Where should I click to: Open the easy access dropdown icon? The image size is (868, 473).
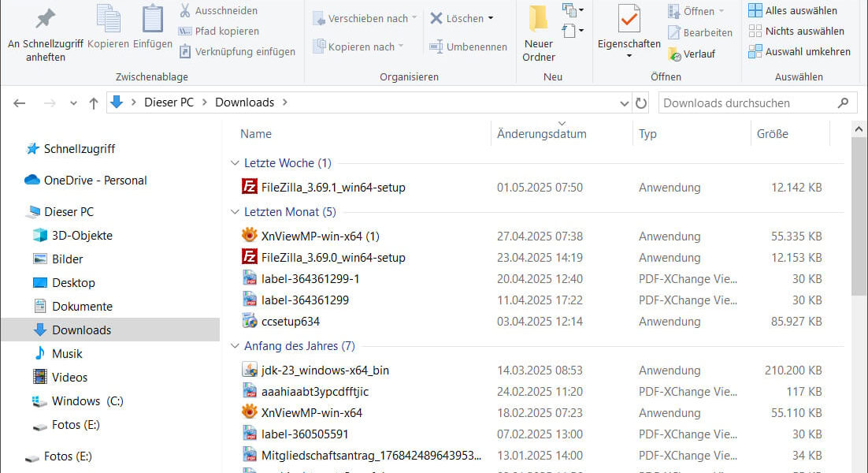573,30
